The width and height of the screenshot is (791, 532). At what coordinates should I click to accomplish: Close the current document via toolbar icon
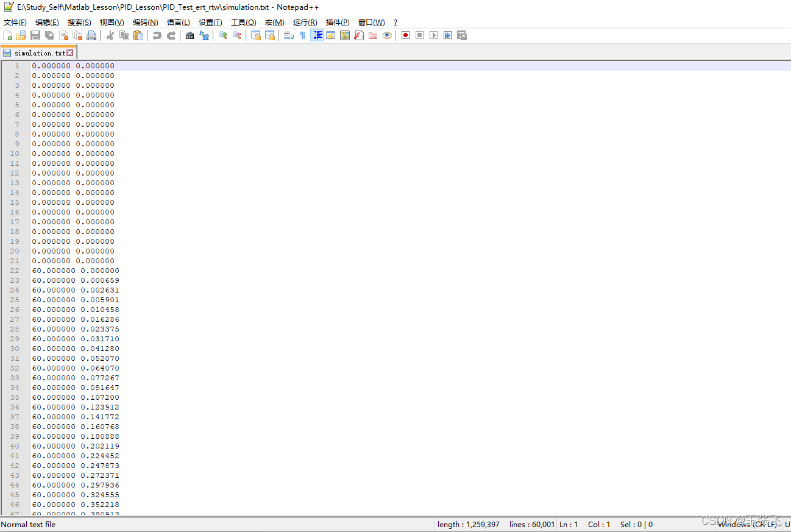tap(63, 35)
